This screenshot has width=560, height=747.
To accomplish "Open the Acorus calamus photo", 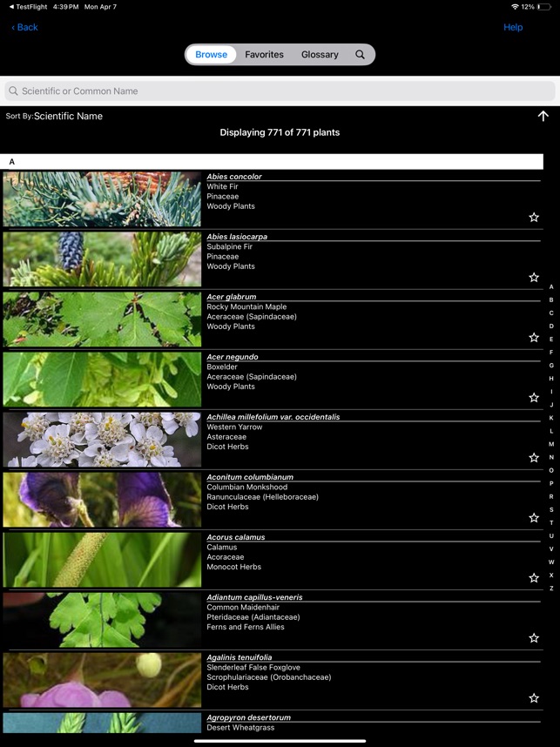I will [x=102, y=559].
